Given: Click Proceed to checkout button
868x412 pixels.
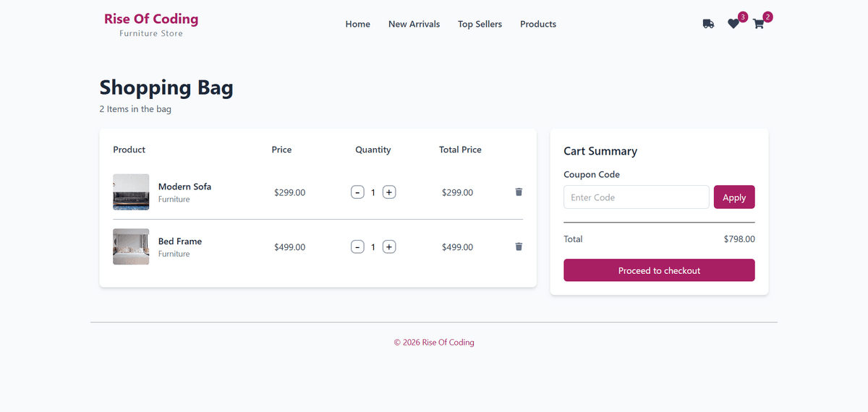Looking at the screenshot, I should (659, 270).
